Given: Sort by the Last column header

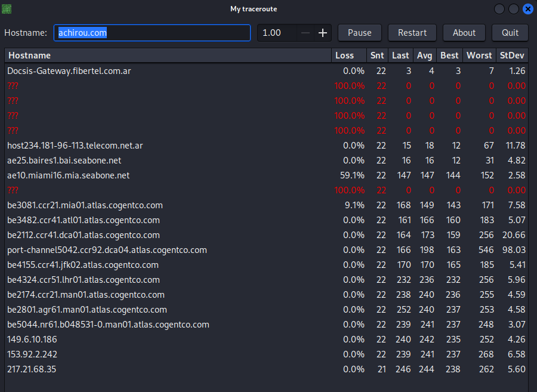Looking at the screenshot, I should [x=401, y=55].
